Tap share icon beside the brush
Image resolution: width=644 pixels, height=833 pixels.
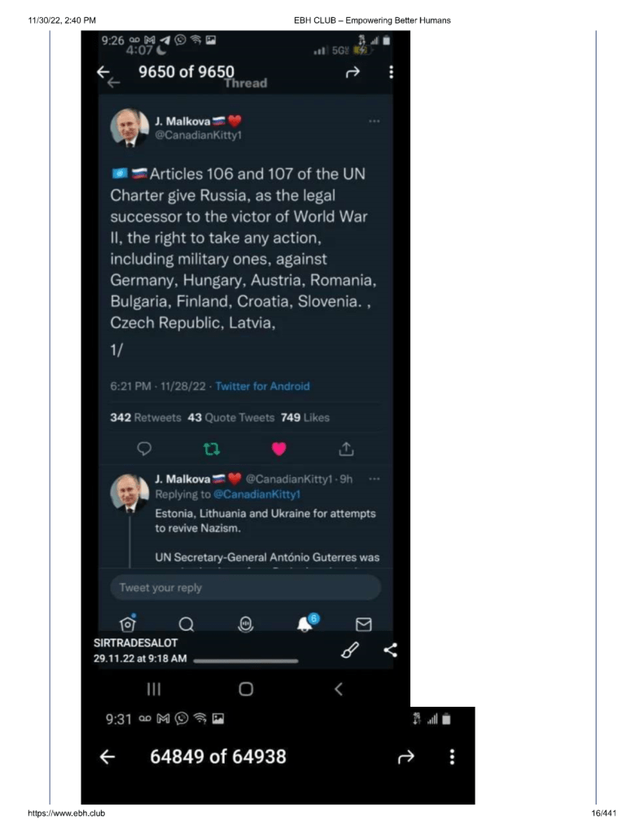(390, 650)
